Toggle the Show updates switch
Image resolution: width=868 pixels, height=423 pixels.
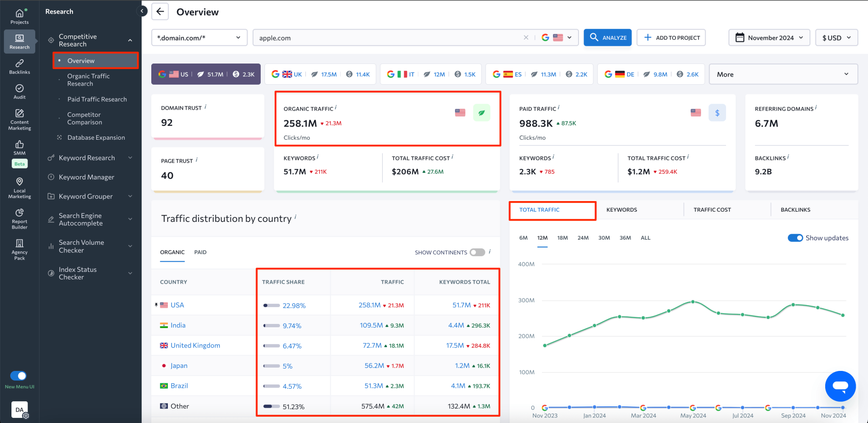coord(795,238)
